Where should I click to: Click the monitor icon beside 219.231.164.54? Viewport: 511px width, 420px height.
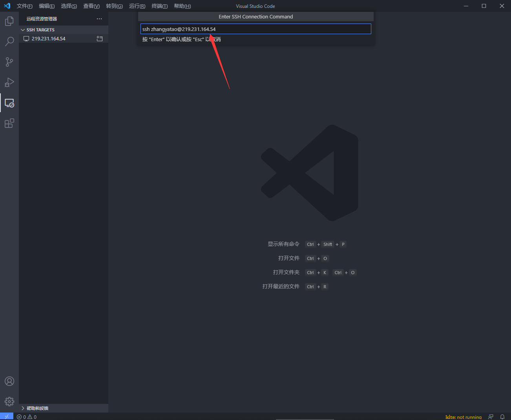[x=26, y=38]
